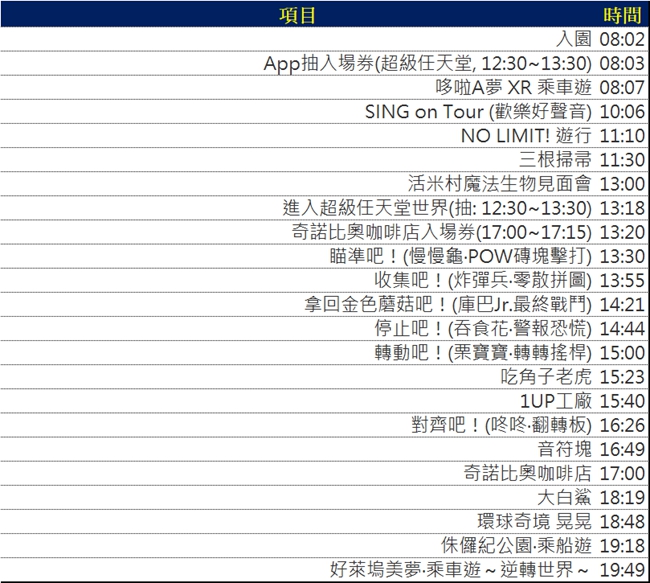650x583 pixels.
Task: Click the 音符塊 item cell
Action: pyautogui.click(x=564, y=449)
